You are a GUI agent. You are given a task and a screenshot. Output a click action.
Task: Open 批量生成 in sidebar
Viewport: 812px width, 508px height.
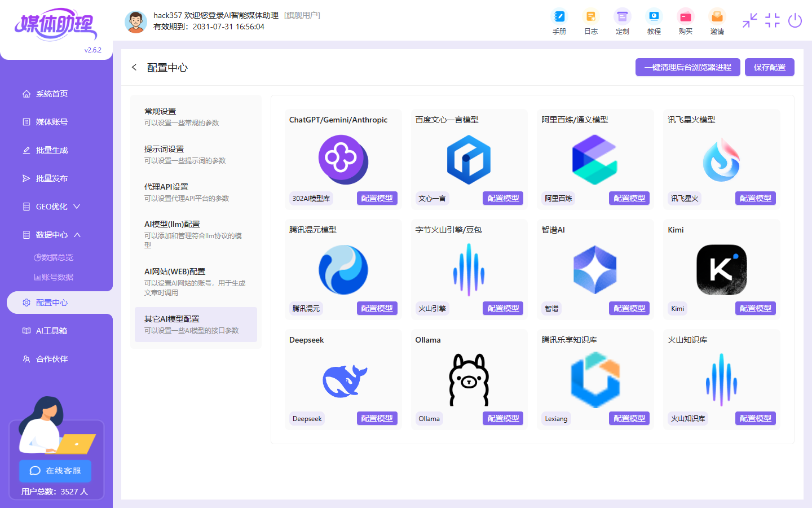point(51,150)
